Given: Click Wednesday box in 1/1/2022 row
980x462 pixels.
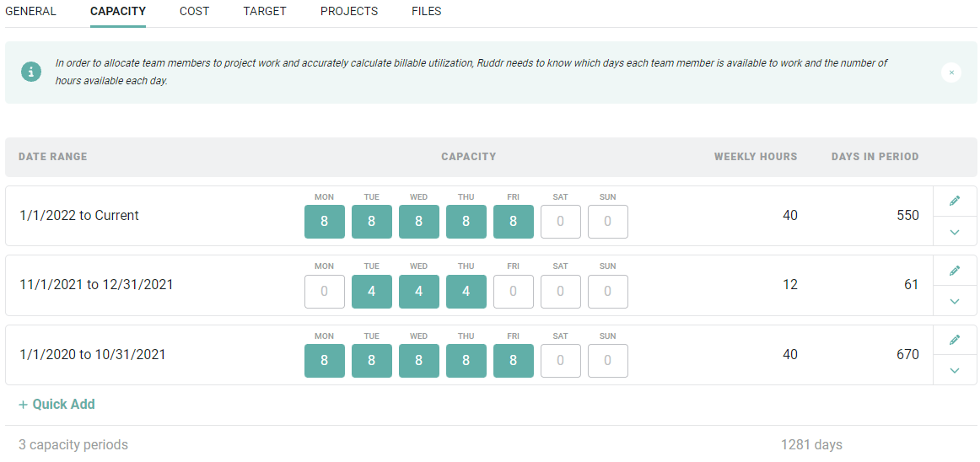Looking at the screenshot, I should (x=419, y=222).
